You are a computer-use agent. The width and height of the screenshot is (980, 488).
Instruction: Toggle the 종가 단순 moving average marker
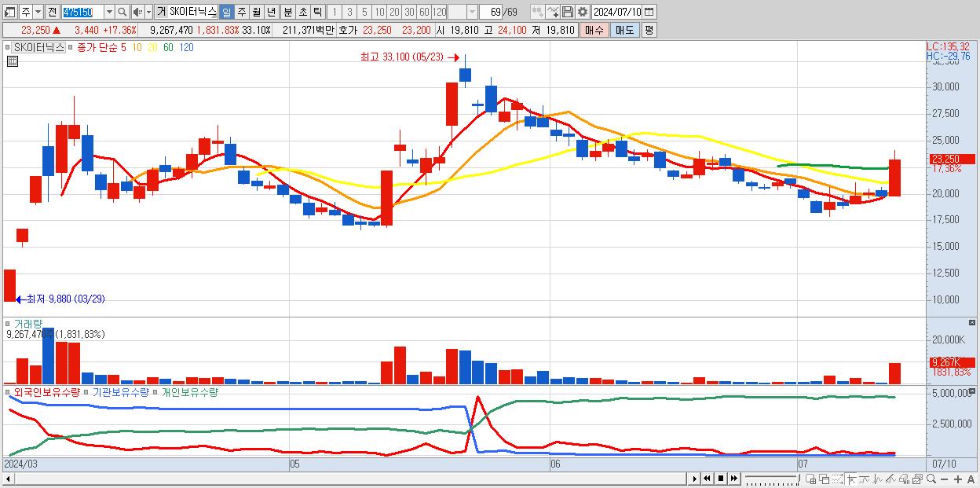[71, 48]
